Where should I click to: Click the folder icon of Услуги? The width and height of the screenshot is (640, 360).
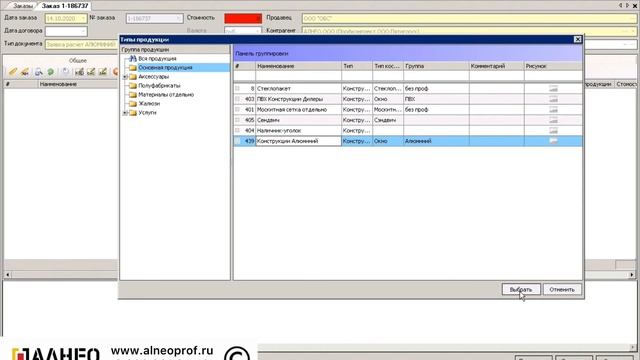coord(133,113)
